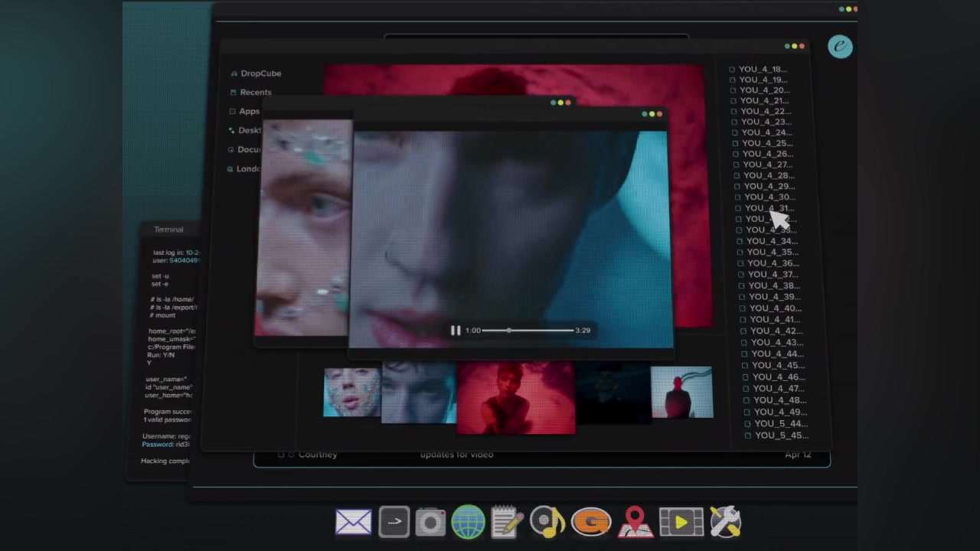Select the file YOU_4_46...
This screenshot has width=980, height=551.
coord(779,377)
